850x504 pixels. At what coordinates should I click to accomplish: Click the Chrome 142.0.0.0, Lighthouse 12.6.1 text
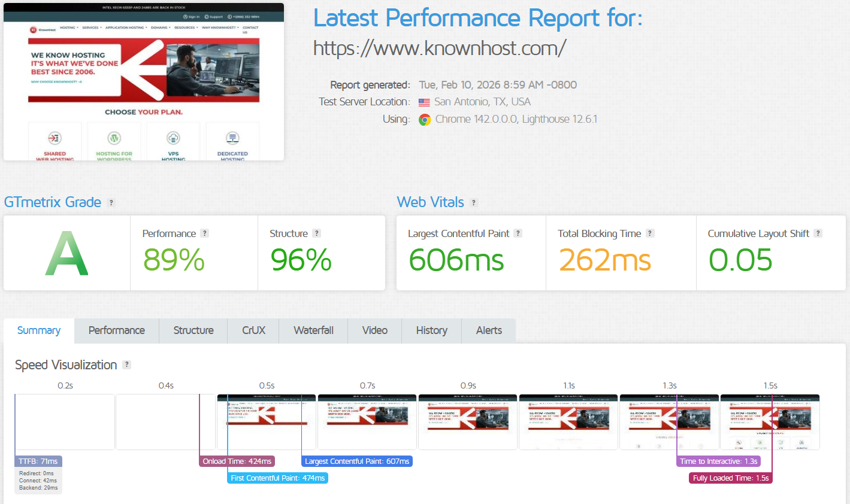point(516,119)
